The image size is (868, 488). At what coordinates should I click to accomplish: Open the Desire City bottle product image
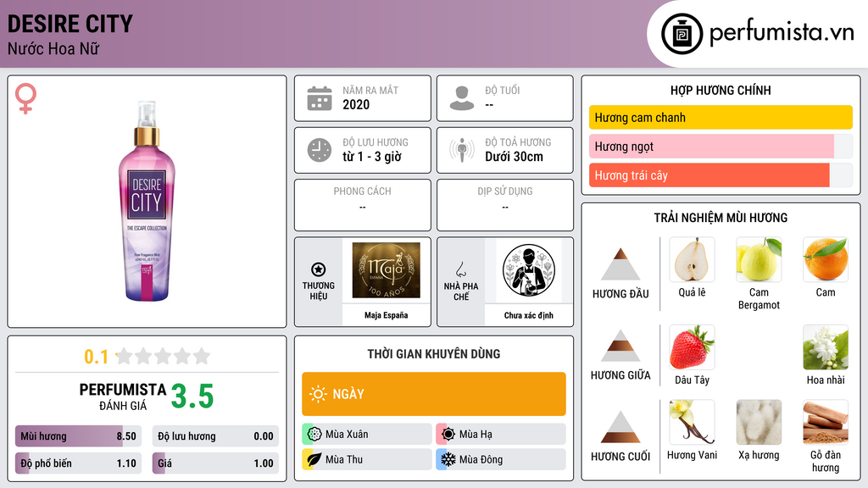147,202
